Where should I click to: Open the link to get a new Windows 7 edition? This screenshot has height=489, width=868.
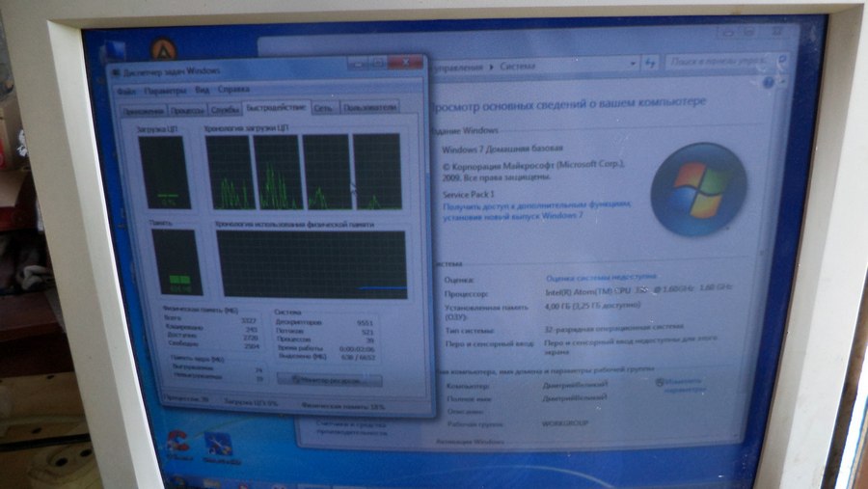(x=536, y=210)
